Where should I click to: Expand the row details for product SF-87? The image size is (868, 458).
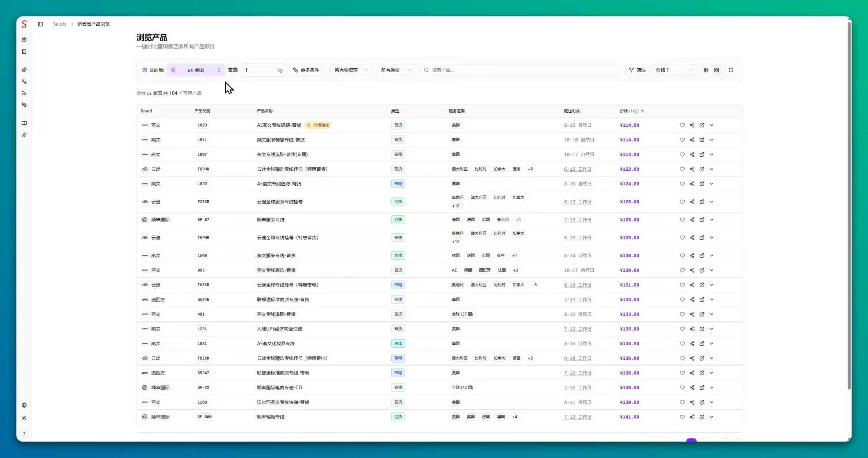click(712, 220)
